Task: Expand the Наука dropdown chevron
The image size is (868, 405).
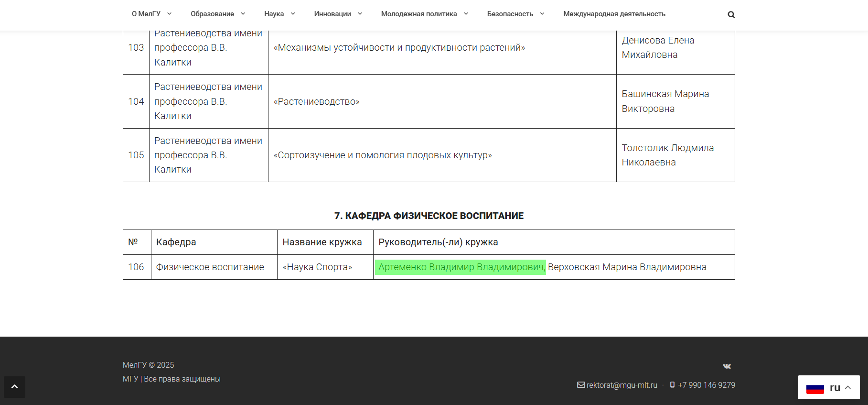Action: click(293, 14)
